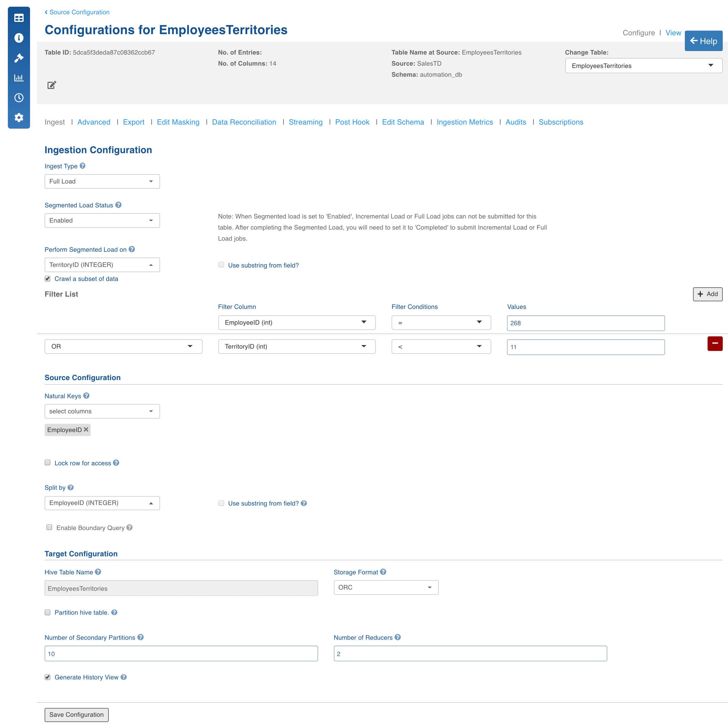
Task: Open the Ingest Type Full Load dropdown
Action: coord(102,181)
